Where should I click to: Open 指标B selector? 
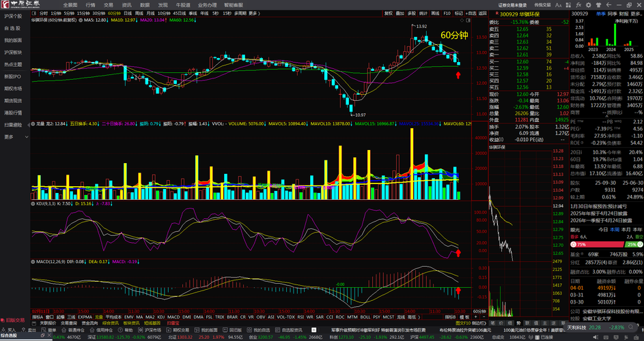click(x=450, y=317)
